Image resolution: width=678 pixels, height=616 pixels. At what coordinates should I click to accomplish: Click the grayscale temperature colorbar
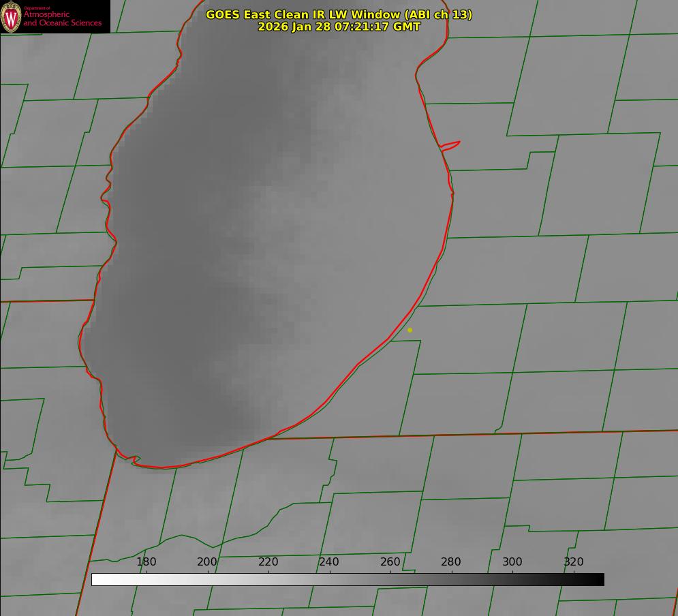(x=348, y=579)
